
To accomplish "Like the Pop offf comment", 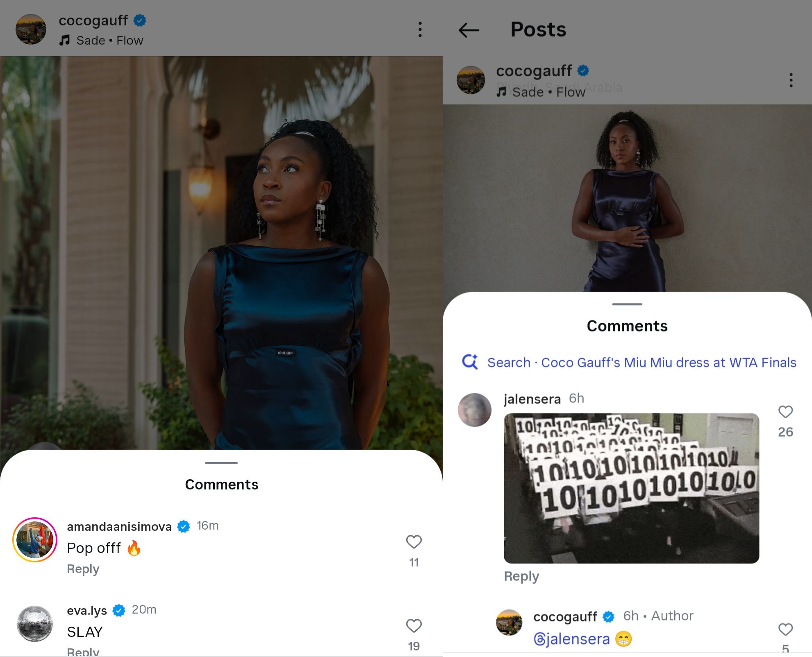I will tap(414, 541).
